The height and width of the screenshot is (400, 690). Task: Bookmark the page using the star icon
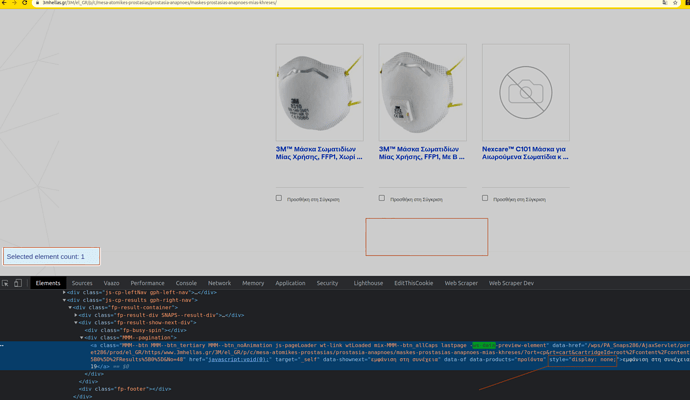pos(676,3)
